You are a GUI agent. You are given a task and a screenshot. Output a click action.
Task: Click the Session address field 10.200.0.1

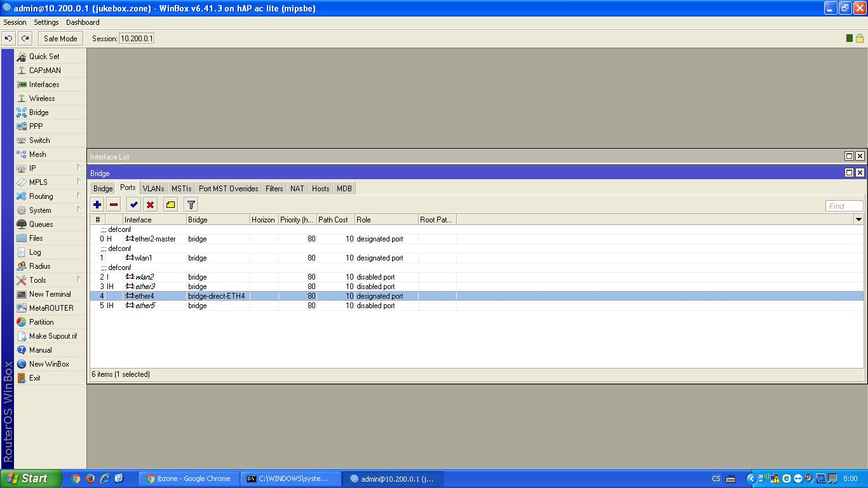pyautogui.click(x=137, y=38)
